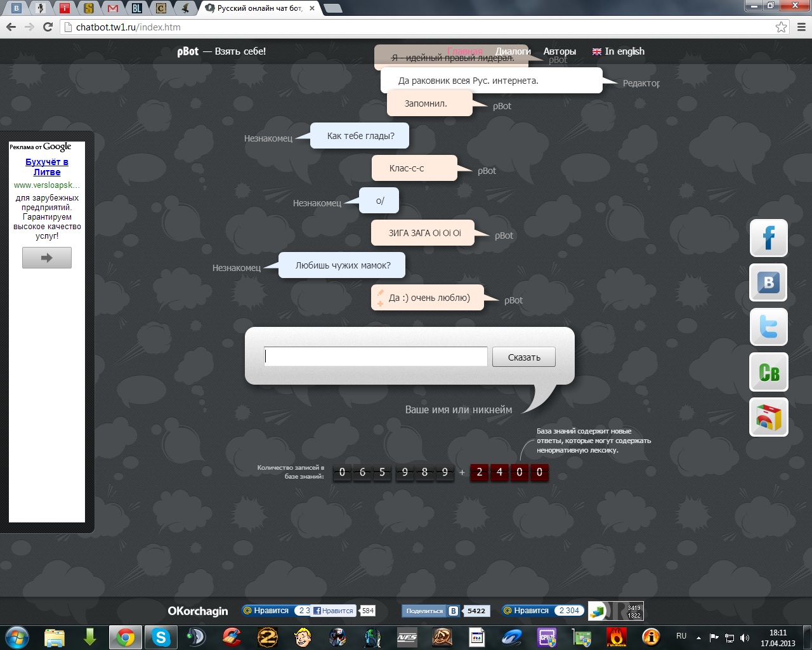
Task: Click the pencil edit icon in the last reply
Action: (381, 293)
